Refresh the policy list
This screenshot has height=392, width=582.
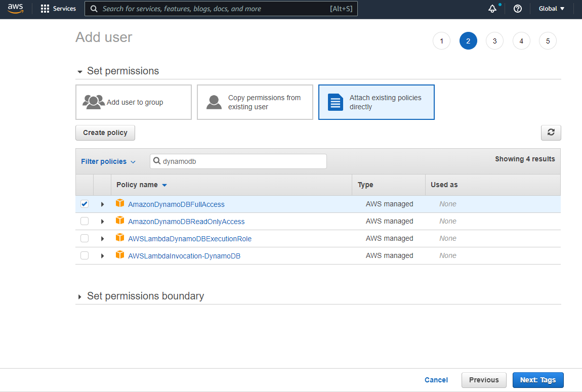coord(551,133)
